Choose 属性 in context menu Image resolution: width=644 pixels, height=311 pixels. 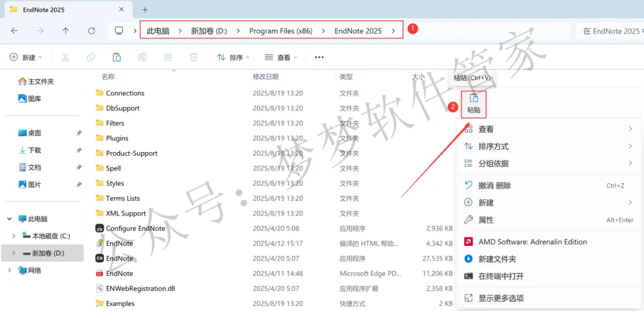point(549,220)
